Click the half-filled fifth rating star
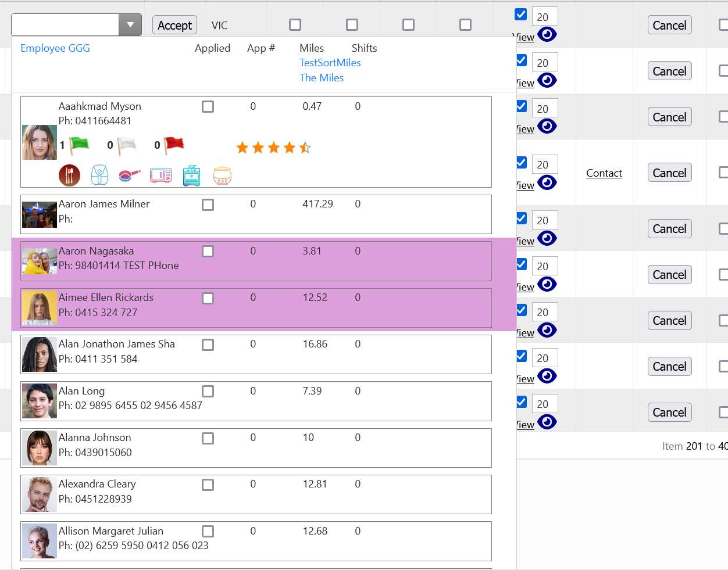 point(305,148)
